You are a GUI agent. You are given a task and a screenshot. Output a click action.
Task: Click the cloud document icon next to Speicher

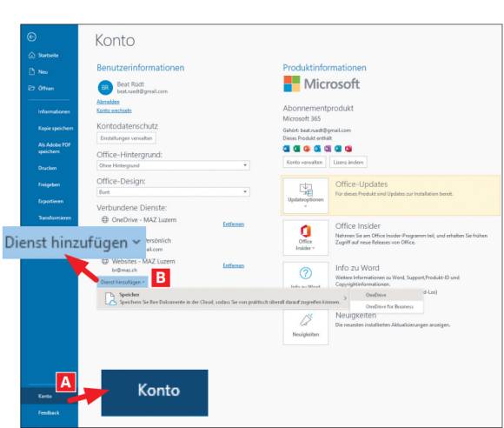(110, 298)
